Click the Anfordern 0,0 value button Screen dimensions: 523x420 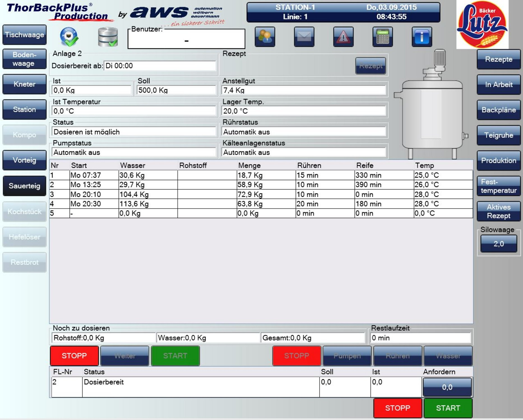pyautogui.click(x=447, y=387)
